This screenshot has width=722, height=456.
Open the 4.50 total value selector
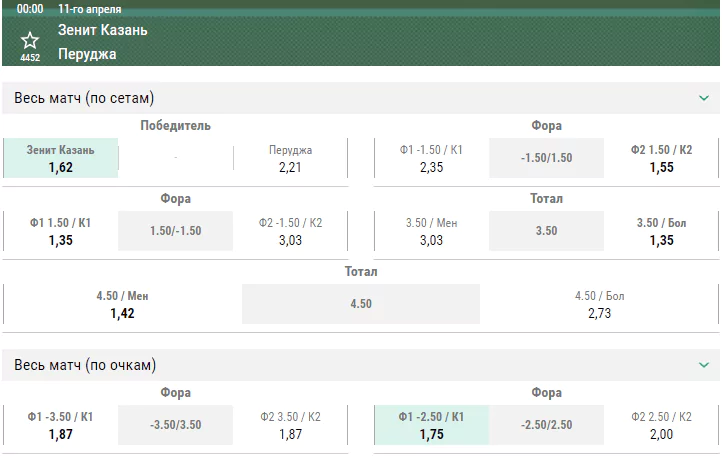point(361,304)
